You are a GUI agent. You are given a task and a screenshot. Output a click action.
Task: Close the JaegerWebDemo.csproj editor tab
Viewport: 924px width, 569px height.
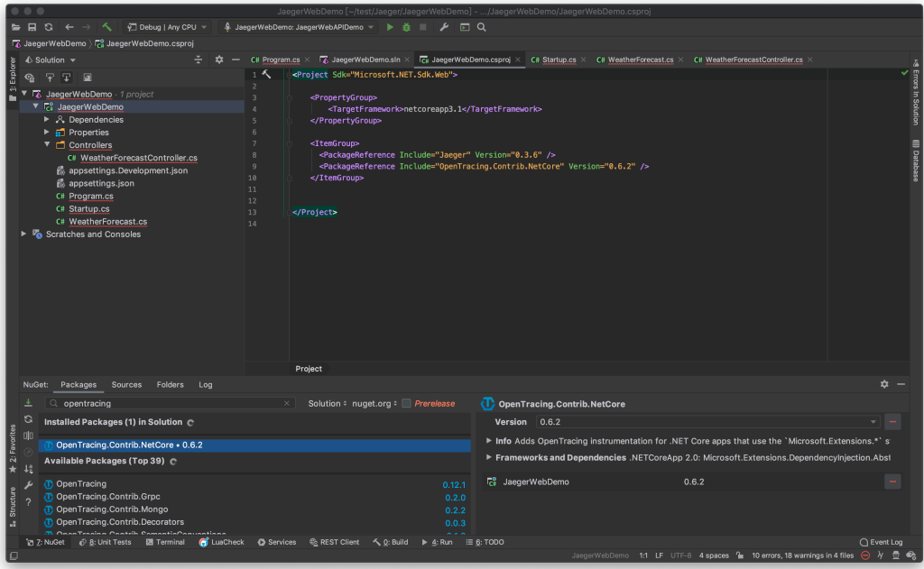click(x=518, y=60)
